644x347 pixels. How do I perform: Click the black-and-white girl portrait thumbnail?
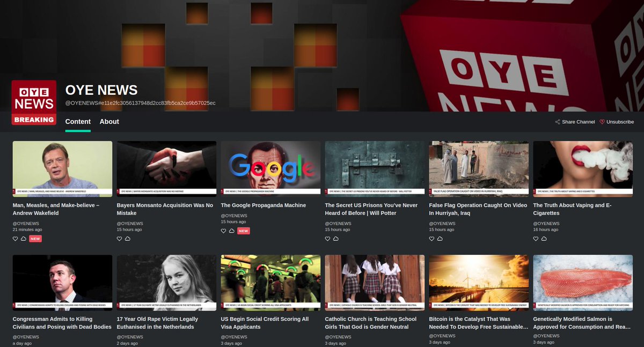point(166,283)
